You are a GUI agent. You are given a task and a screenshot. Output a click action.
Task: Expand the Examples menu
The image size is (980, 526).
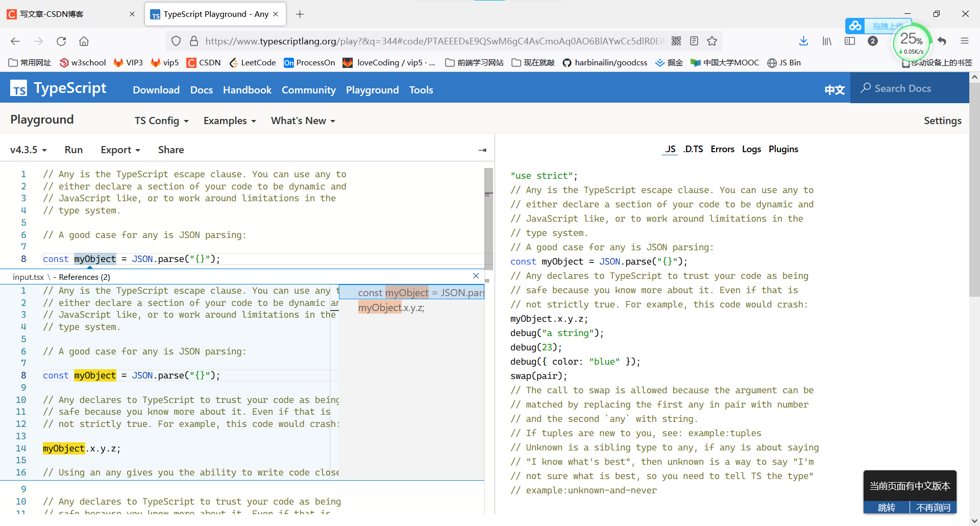point(229,121)
